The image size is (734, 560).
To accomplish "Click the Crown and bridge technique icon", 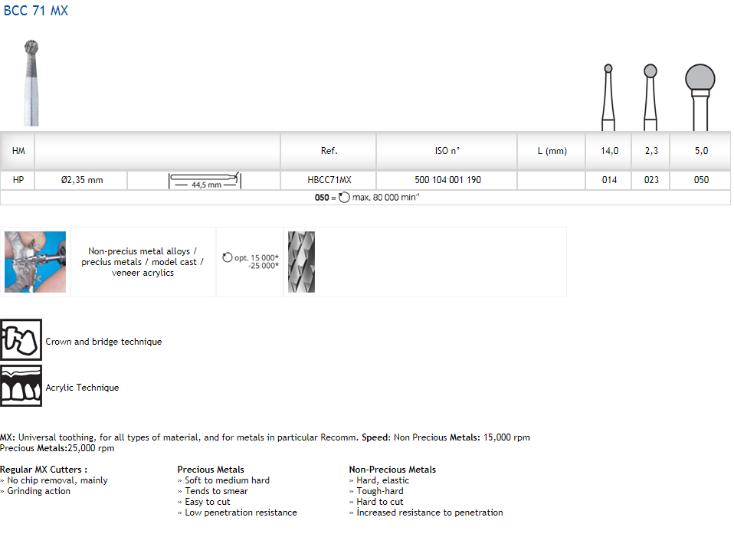I will click(x=21, y=340).
